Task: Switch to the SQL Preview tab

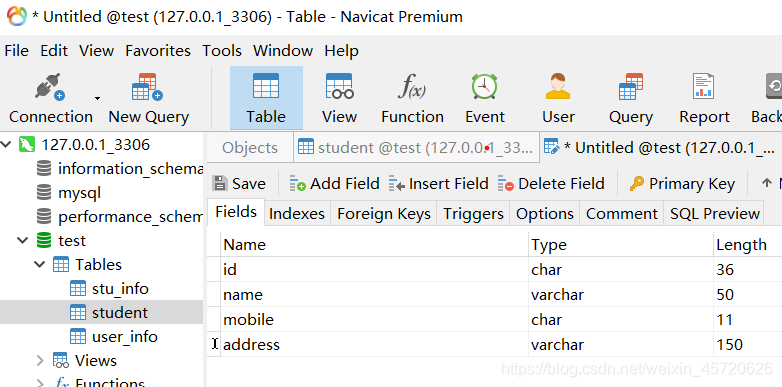Action: [x=714, y=213]
